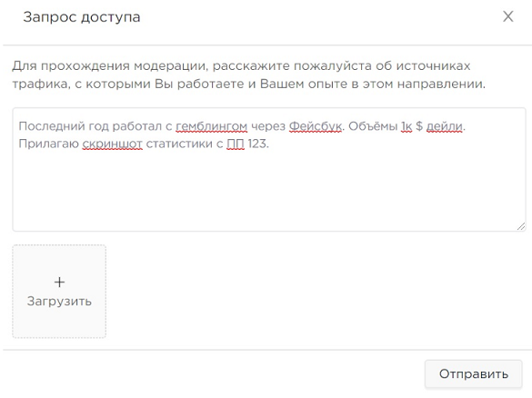This screenshot has height=398, width=532.
Task: Place cursor on the word Фейсбук
Action: point(316,126)
